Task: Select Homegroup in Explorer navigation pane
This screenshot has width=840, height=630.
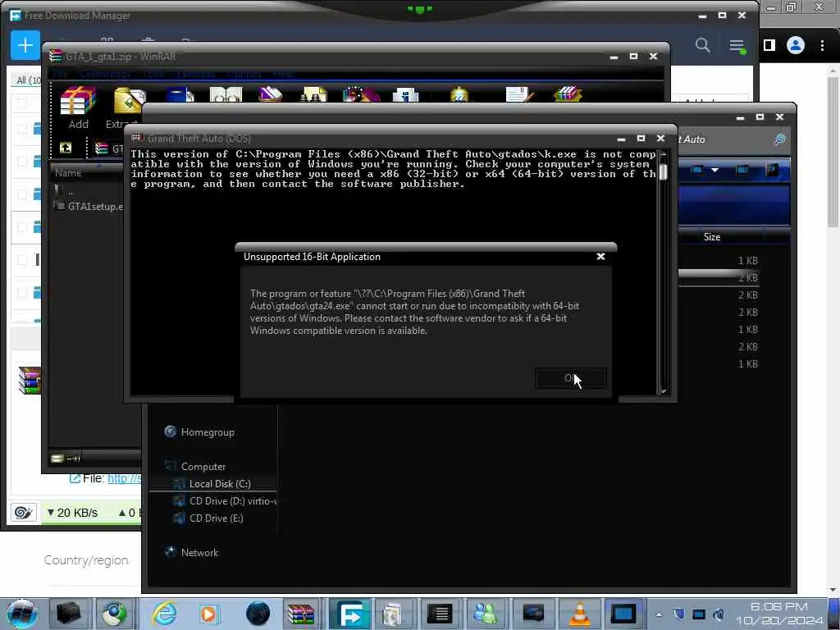Action: [x=208, y=432]
